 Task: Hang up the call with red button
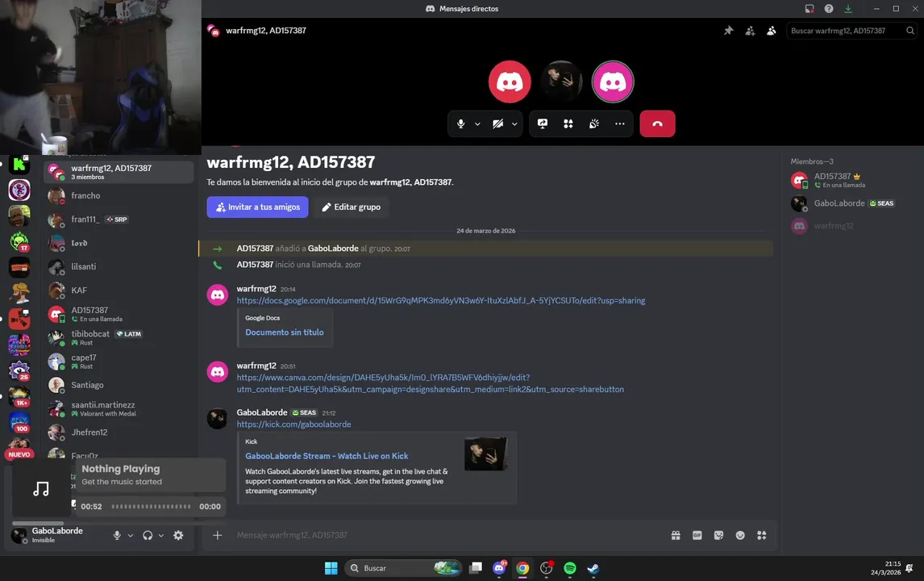click(x=658, y=124)
